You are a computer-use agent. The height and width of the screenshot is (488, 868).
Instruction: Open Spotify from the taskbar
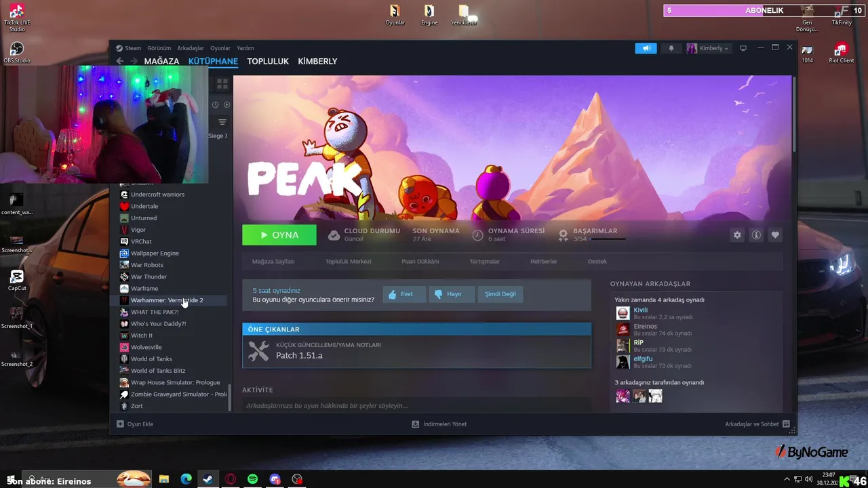252,479
